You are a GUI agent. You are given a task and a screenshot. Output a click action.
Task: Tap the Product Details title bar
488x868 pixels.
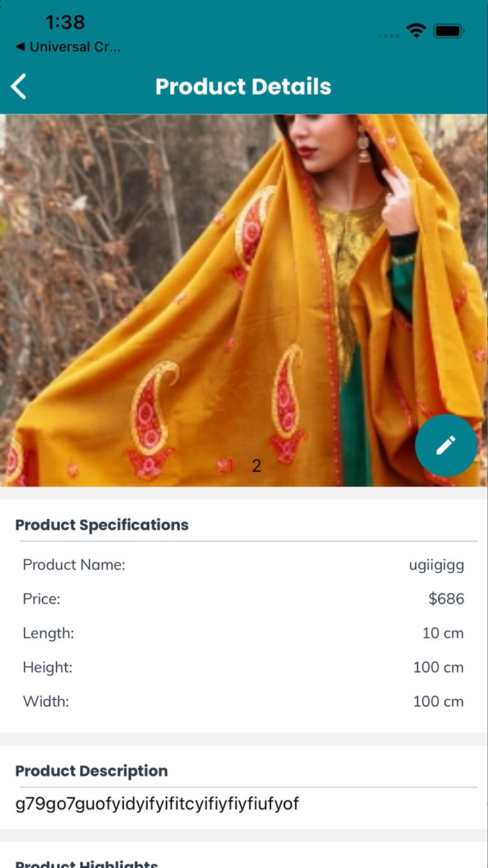click(x=243, y=86)
